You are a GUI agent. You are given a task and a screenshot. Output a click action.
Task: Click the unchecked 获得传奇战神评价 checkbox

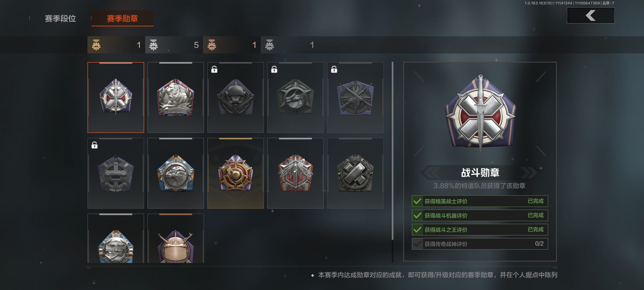point(417,244)
